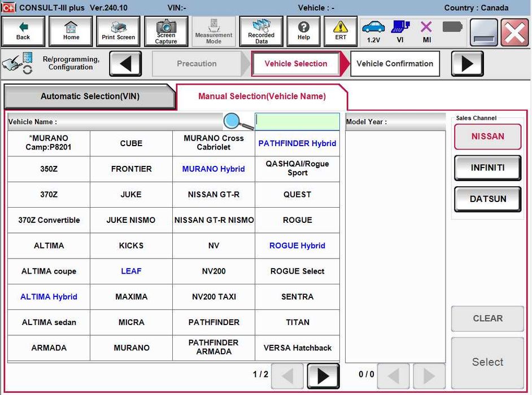The width and height of the screenshot is (532, 395).
Task: Select KICKS
Action: point(131,245)
